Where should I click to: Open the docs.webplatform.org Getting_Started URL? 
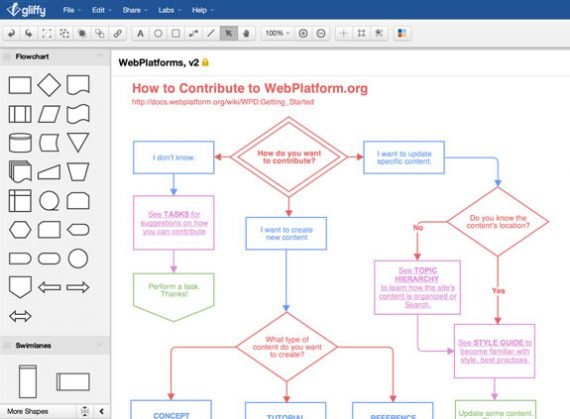pyautogui.click(x=222, y=102)
